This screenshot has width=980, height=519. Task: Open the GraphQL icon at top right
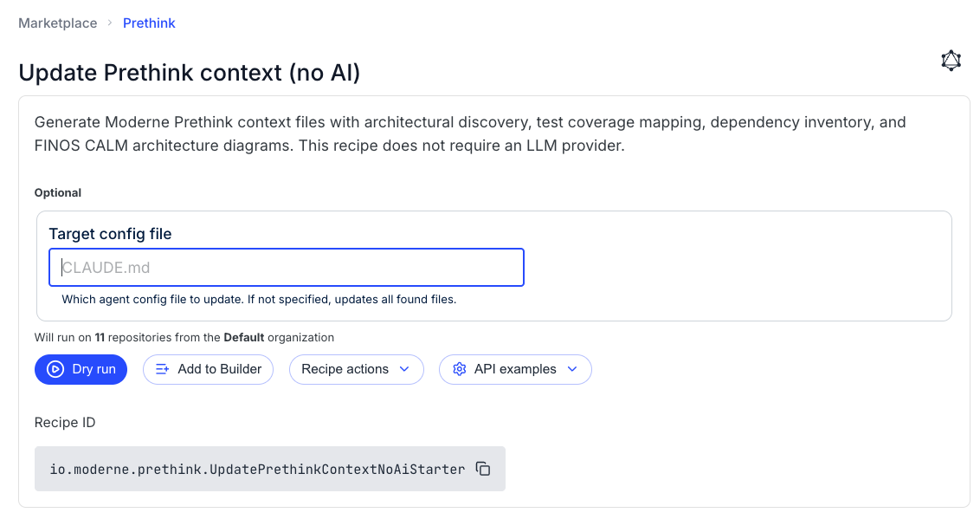(x=951, y=61)
